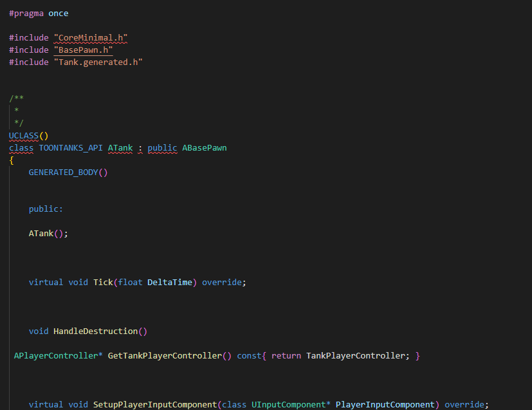532x410 pixels.
Task: Click the DeltaTime parameter
Action: 171,282
